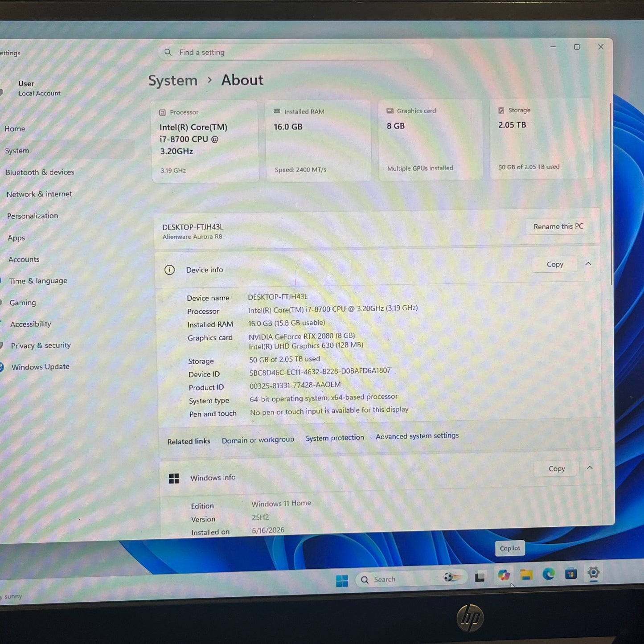Click the Find a setting search box
644x644 pixels.
pyautogui.click(x=295, y=52)
